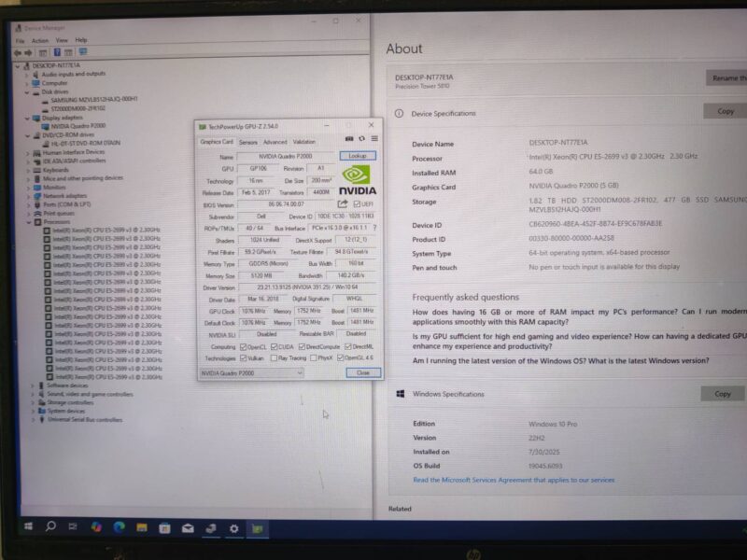The image size is (747, 560).
Task: Collapse the DVD/CD-ROM drives node
Action: [x=28, y=135]
